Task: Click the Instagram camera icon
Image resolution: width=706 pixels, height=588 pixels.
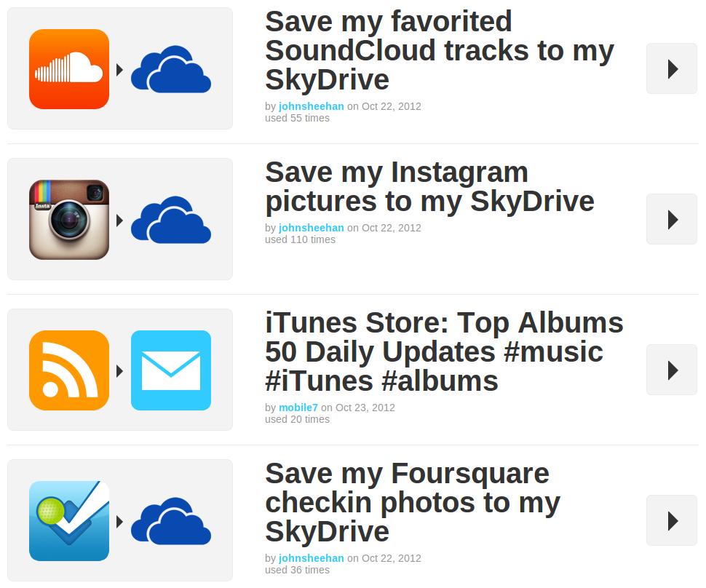Action: [x=69, y=220]
